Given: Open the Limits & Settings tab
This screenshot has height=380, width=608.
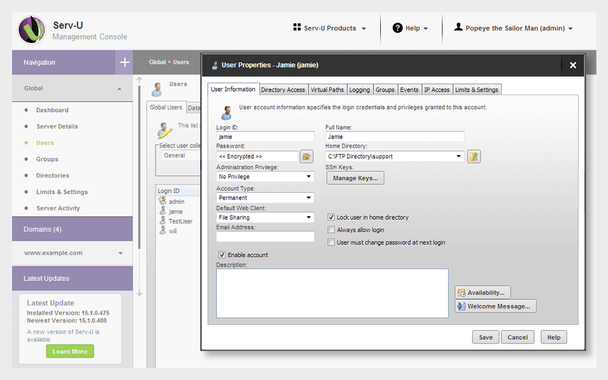Looking at the screenshot, I should [477, 90].
